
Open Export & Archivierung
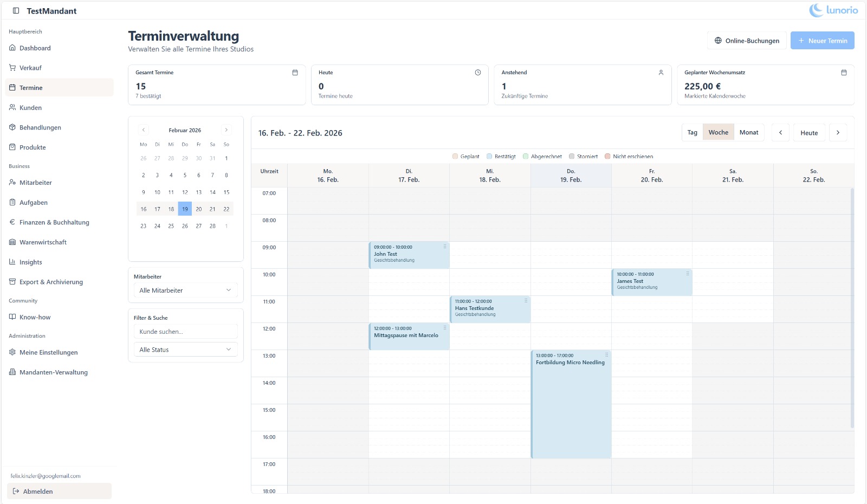click(x=51, y=282)
